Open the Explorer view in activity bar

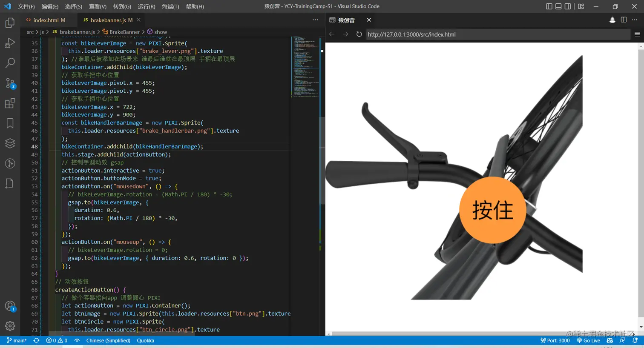click(x=10, y=23)
